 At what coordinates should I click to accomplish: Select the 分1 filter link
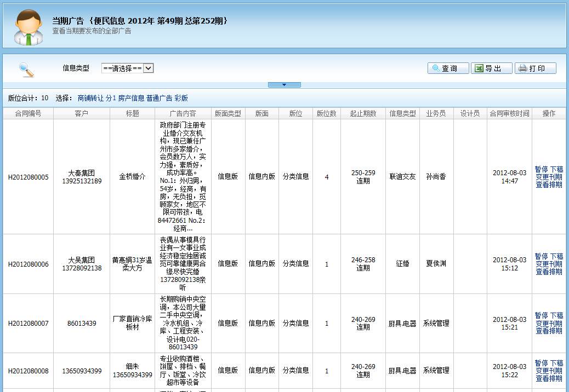(x=111, y=99)
